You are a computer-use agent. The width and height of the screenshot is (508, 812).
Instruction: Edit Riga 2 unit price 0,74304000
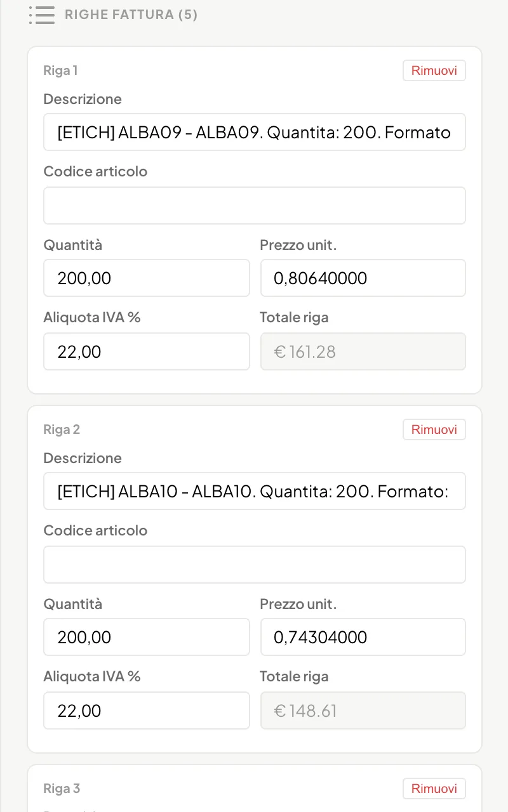click(x=363, y=637)
